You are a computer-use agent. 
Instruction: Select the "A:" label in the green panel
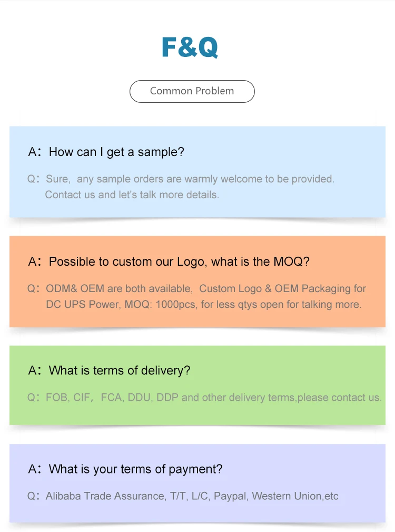point(34,371)
